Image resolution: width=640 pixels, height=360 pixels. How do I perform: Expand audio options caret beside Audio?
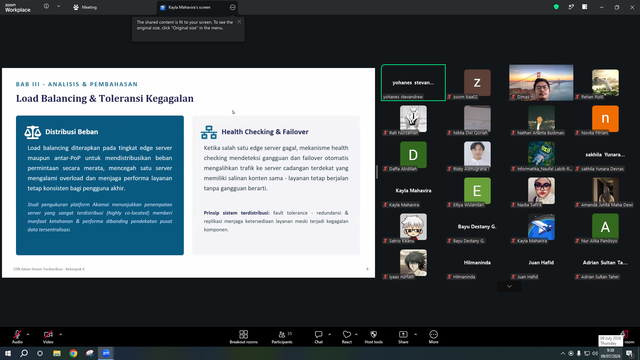pos(28,334)
